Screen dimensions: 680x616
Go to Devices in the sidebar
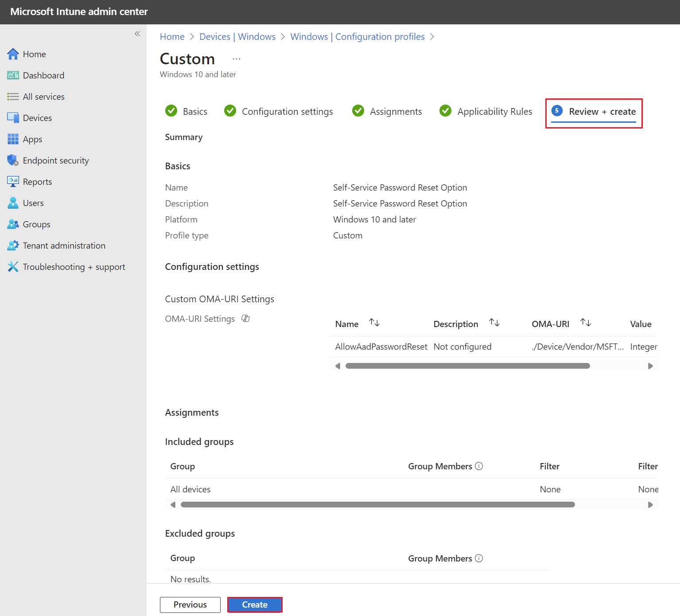(x=29, y=118)
